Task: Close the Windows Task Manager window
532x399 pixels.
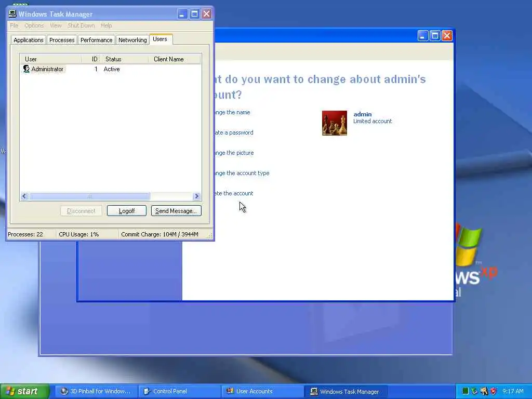Action: 207,14
